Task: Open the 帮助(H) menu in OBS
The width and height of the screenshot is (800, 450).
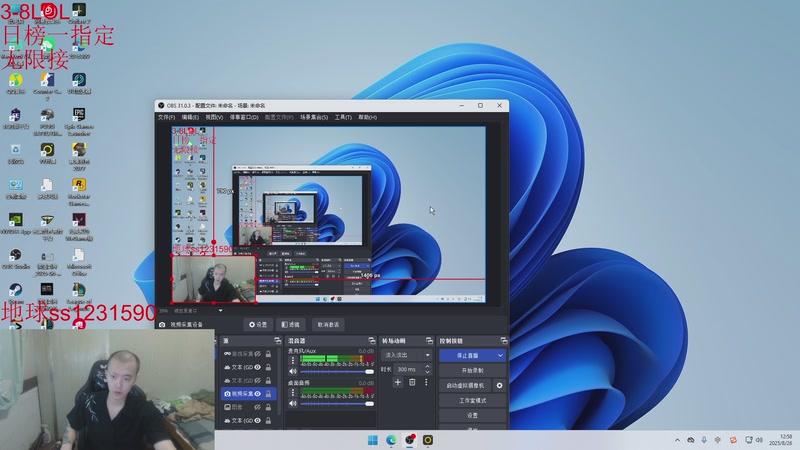Action: click(x=367, y=117)
